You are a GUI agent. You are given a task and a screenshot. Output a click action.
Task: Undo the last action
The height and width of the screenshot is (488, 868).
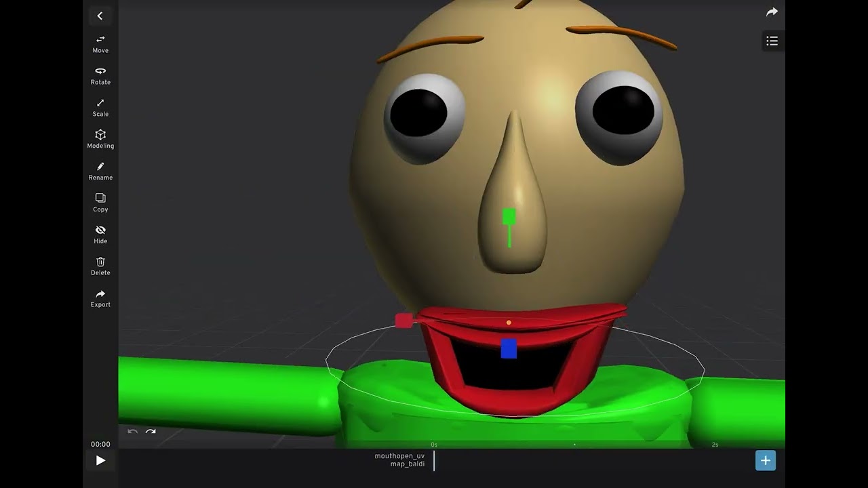(133, 432)
